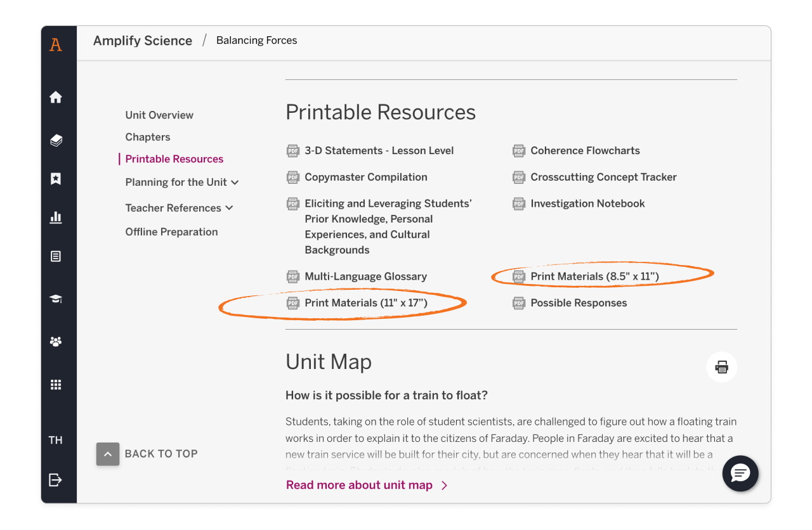
Task: Open Print Materials (11" x 17") PDF
Action: (365, 303)
